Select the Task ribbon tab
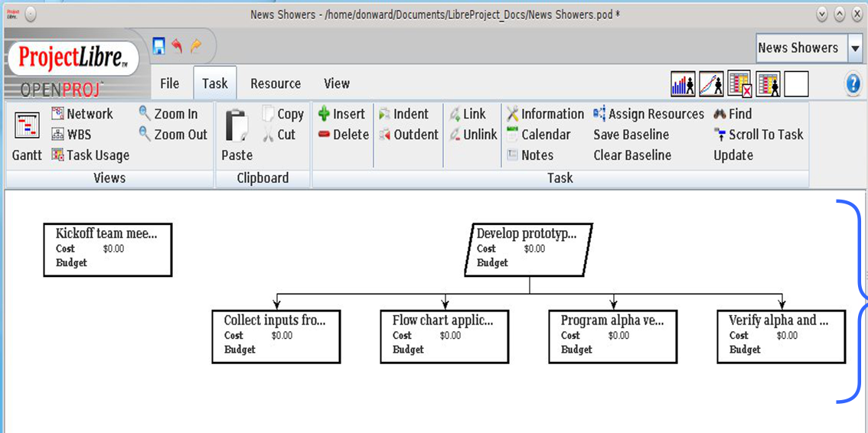The height and width of the screenshot is (433, 868). pos(215,83)
